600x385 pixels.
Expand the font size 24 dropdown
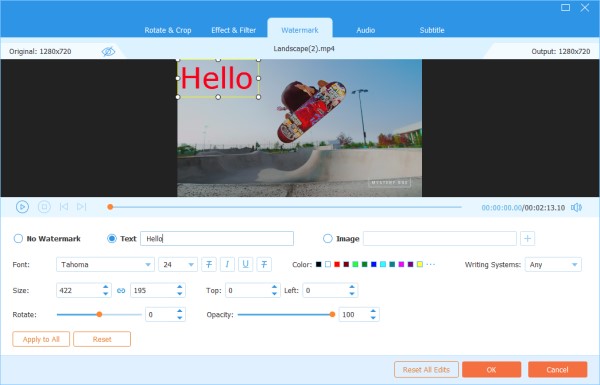[178, 264]
